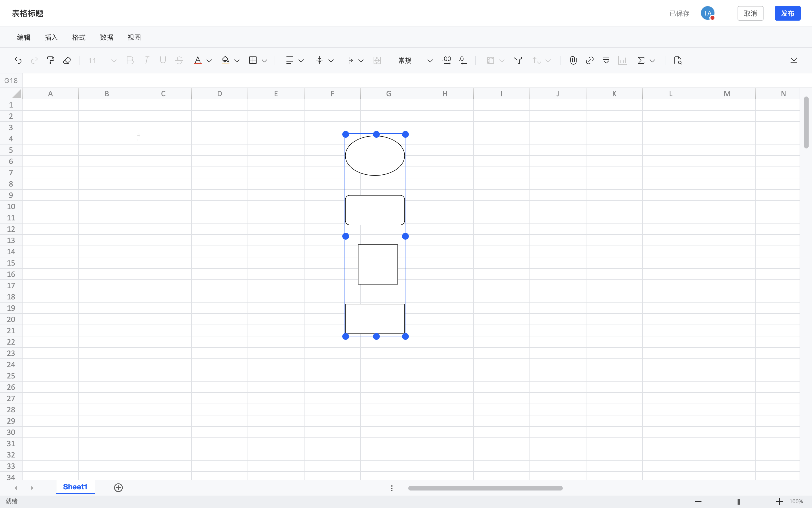Screen dimensions: 812x508
Task: Open the 视图 menu
Action: click(x=134, y=37)
